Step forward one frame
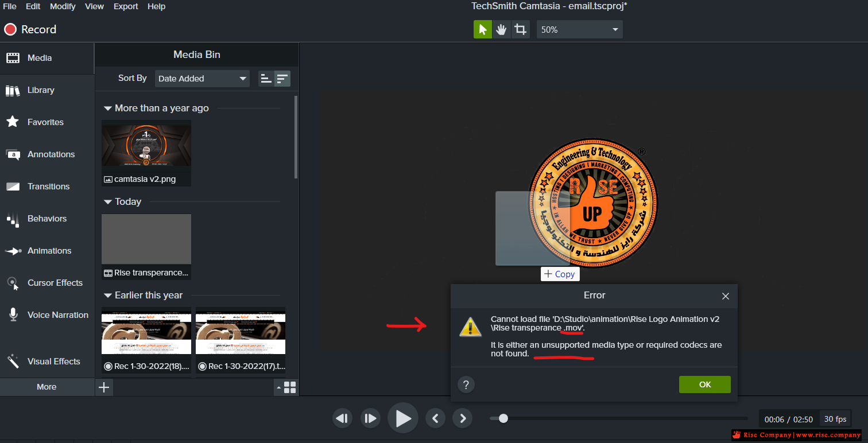Image resolution: width=868 pixels, height=443 pixels. (x=370, y=418)
